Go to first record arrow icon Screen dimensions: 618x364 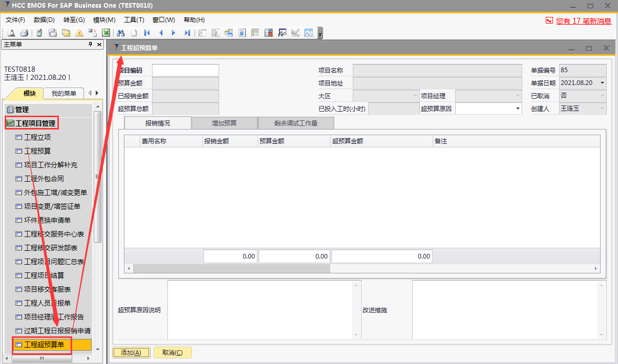coord(147,33)
